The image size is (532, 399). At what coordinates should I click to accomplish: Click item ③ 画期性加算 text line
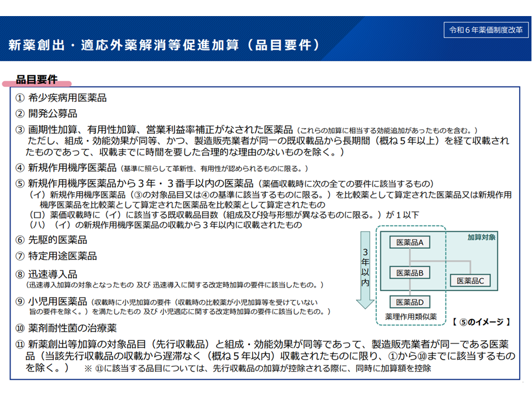click(155, 129)
